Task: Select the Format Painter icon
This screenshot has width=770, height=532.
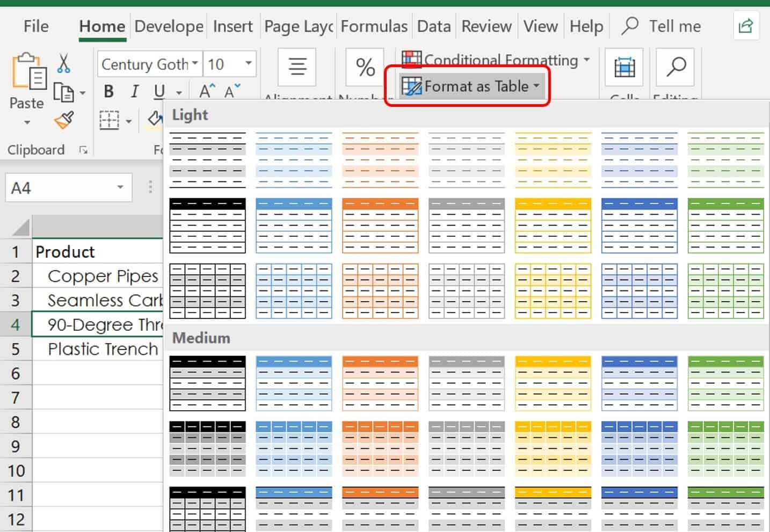Action: pos(63,120)
